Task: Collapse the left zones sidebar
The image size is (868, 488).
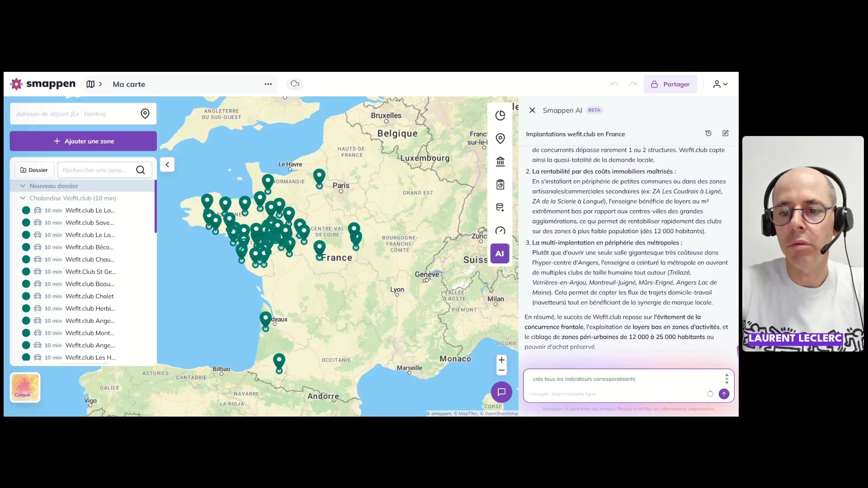Action: coord(167,164)
